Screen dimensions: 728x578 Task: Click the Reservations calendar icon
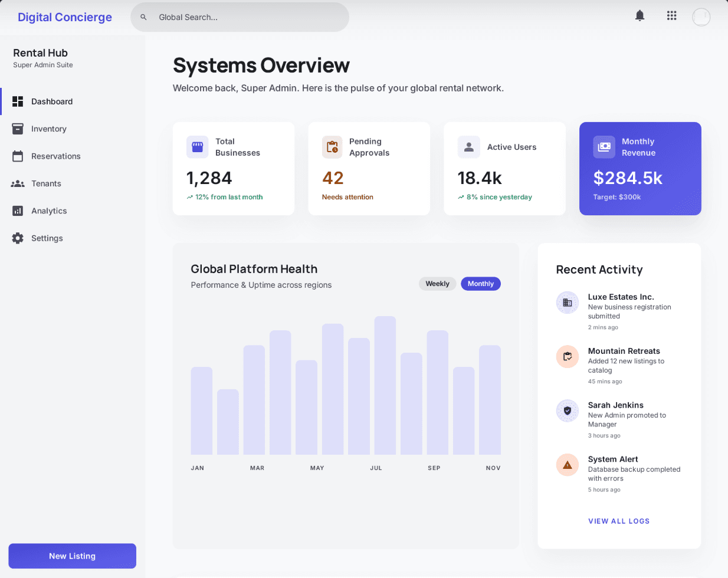pyautogui.click(x=18, y=156)
